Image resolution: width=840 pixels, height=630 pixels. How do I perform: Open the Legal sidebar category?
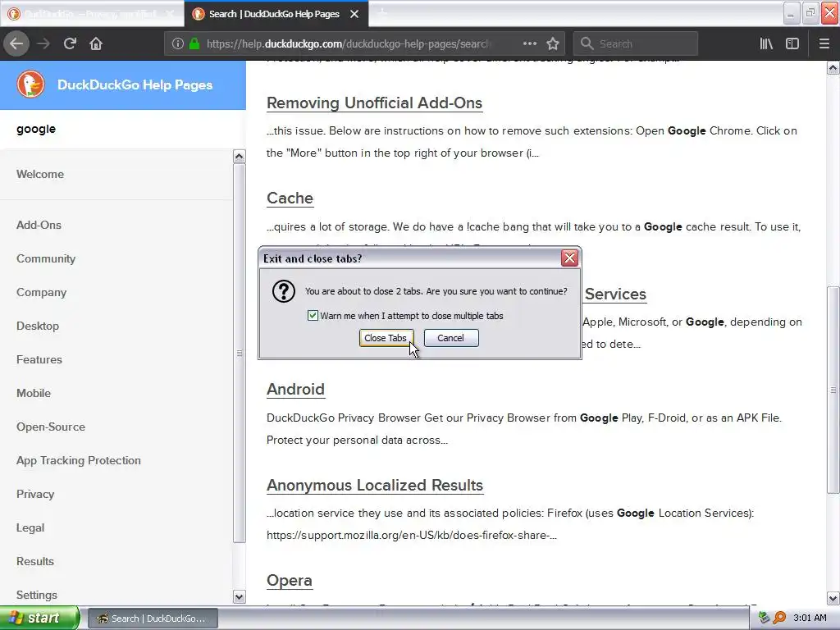(x=30, y=527)
